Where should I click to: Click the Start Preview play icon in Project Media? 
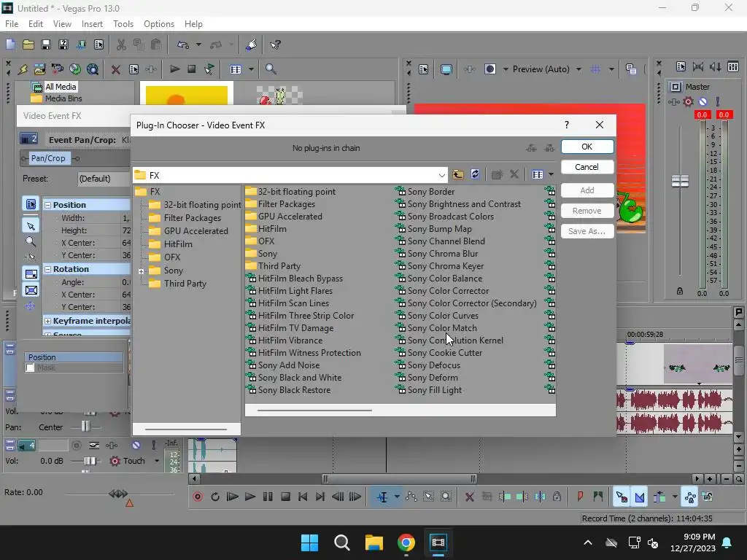(x=174, y=69)
